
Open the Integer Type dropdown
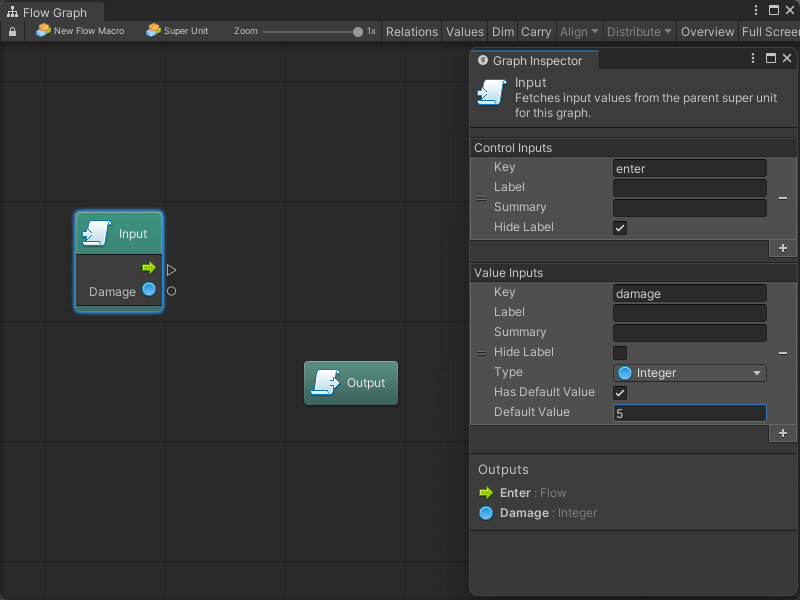click(689, 373)
